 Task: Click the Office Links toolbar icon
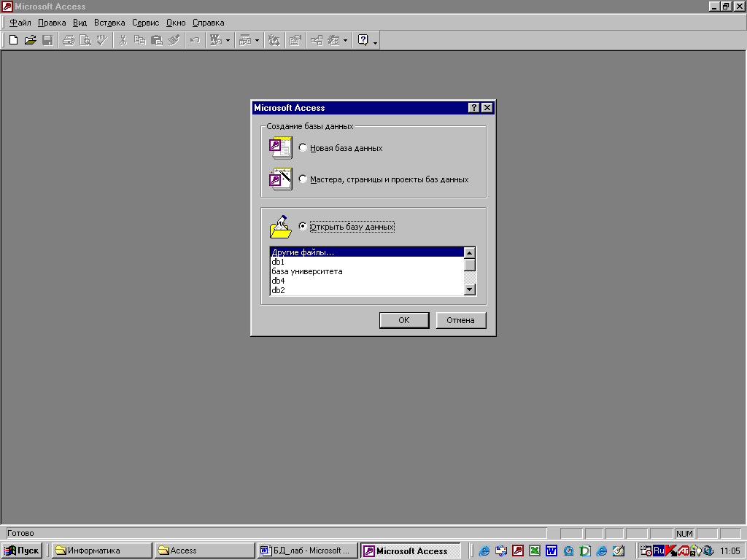coord(216,41)
